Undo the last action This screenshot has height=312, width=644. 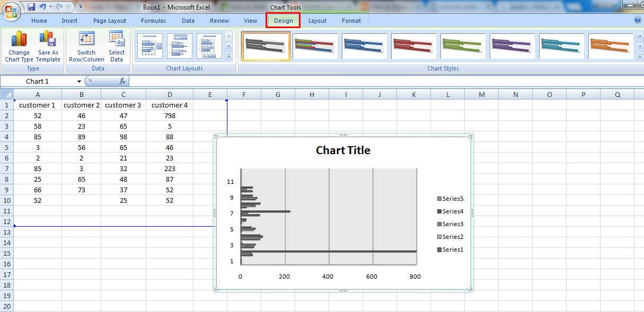(x=43, y=7)
